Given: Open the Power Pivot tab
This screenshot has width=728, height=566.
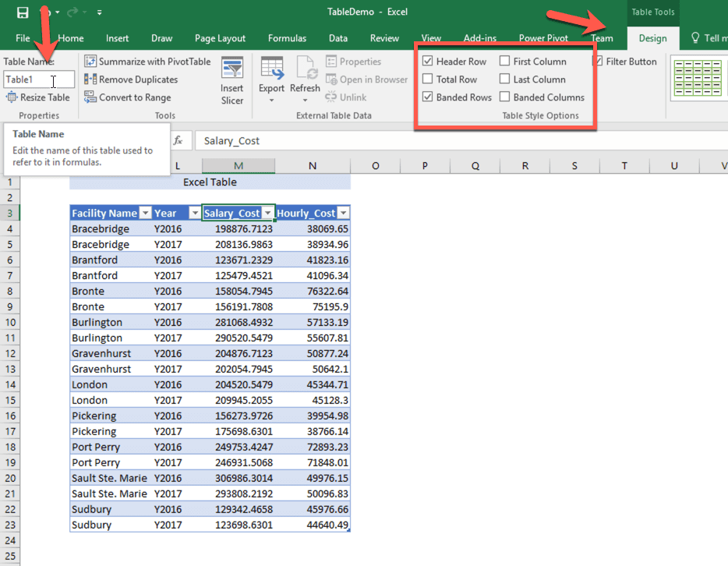Looking at the screenshot, I should [543, 37].
